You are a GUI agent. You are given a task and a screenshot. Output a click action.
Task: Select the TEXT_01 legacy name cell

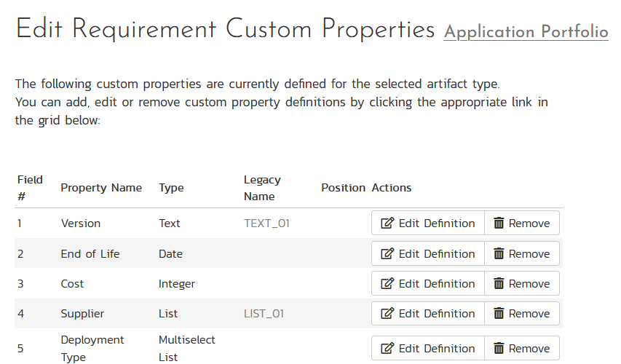266,223
